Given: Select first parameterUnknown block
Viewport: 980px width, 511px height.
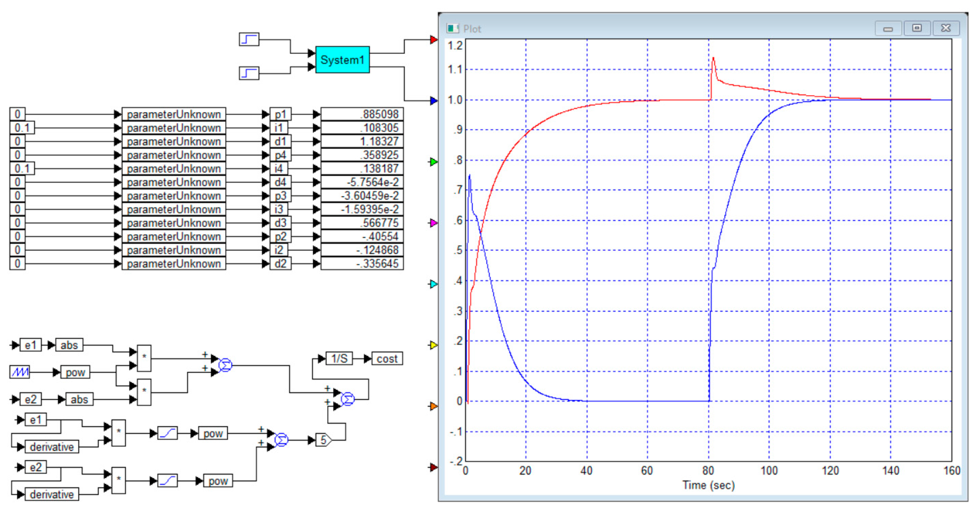Looking at the screenshot, I should pyautogui.click(x=174, y=114).
